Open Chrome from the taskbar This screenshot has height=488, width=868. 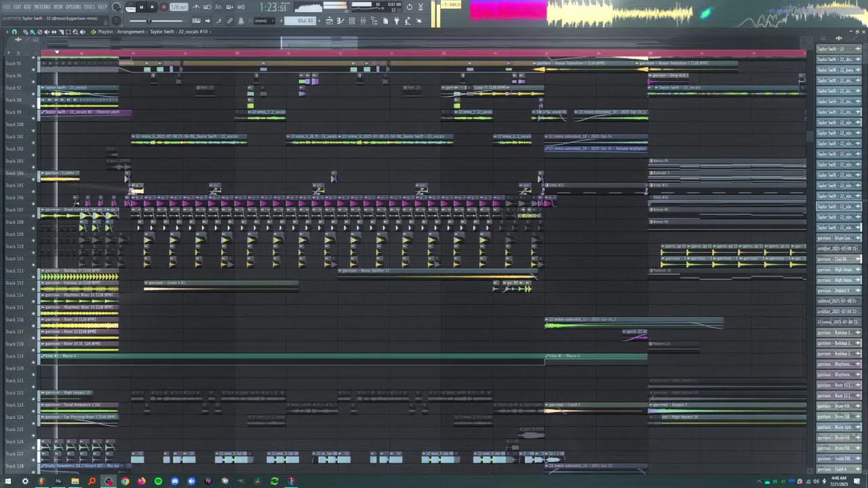125,481
